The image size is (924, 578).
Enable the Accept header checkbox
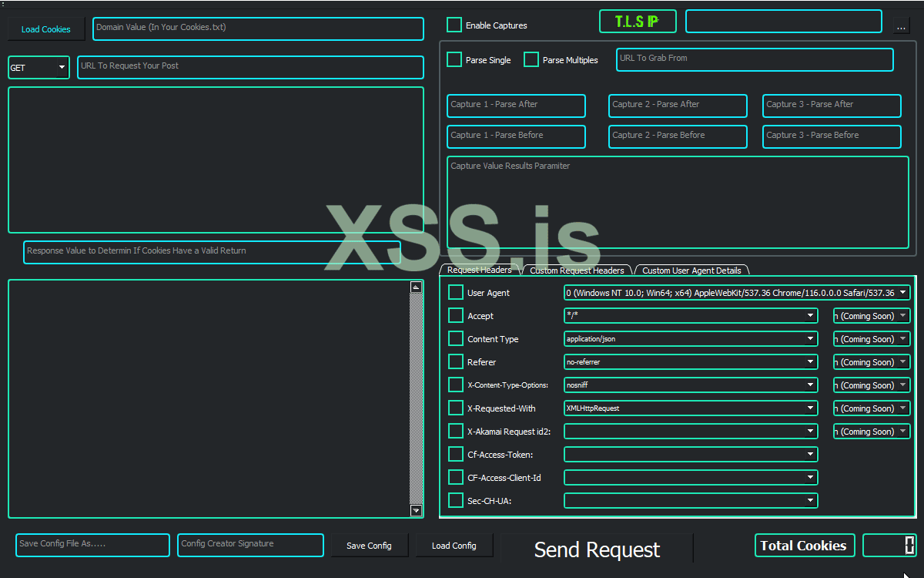456,315
